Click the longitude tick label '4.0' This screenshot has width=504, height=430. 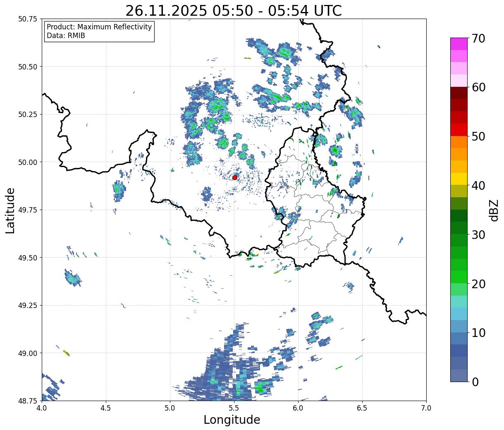pos(42,408)
